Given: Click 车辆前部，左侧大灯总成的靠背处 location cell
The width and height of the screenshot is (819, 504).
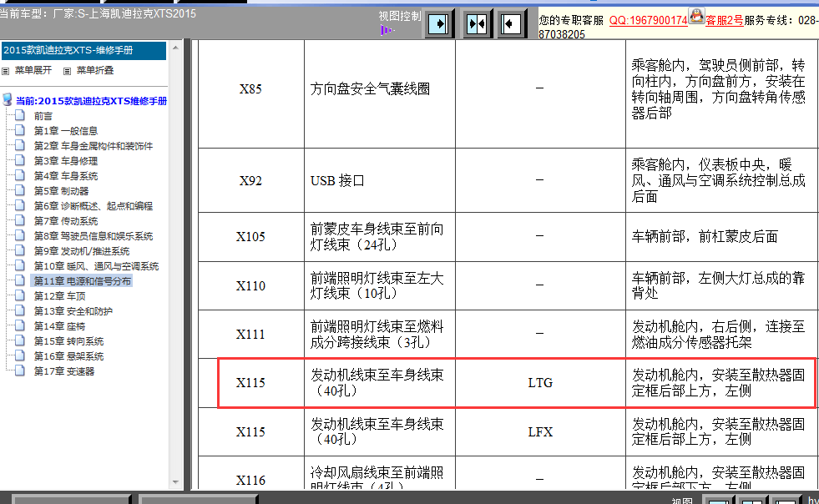Looking at the screenshot, I should [x=722, y=285].
